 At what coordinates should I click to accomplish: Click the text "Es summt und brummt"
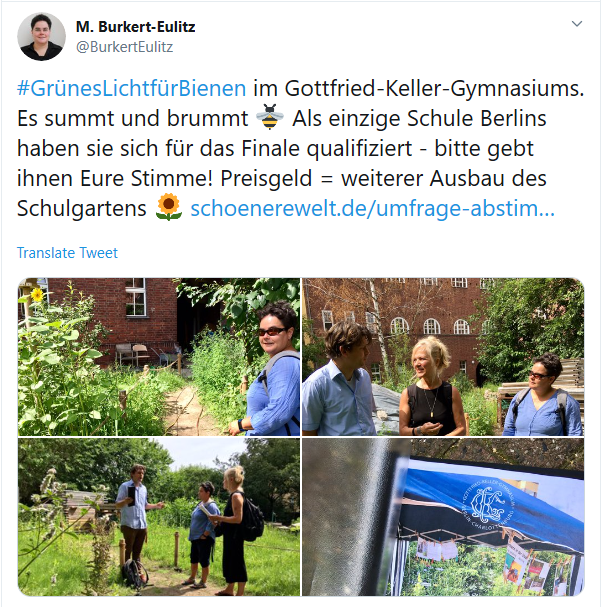coord(132,118)
